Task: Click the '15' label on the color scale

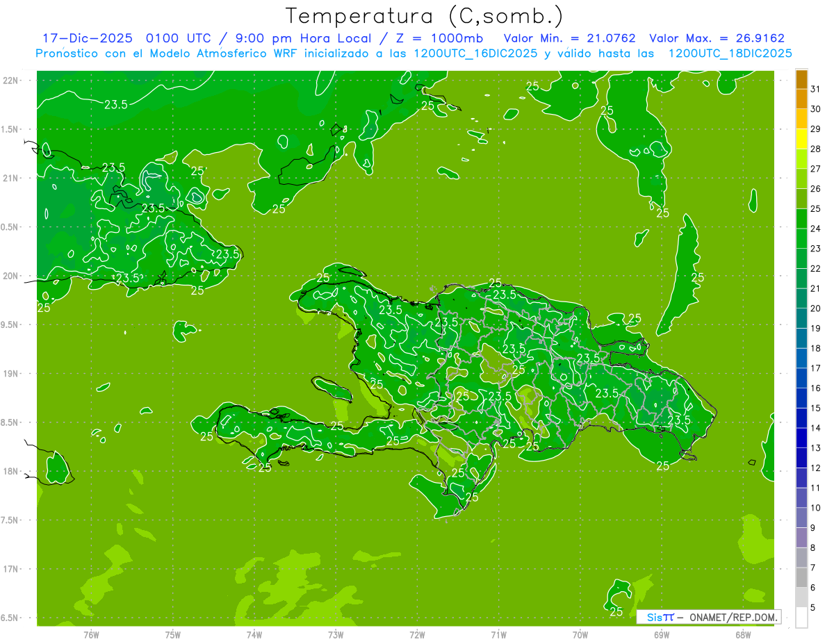Action: (x=816, y=408)
